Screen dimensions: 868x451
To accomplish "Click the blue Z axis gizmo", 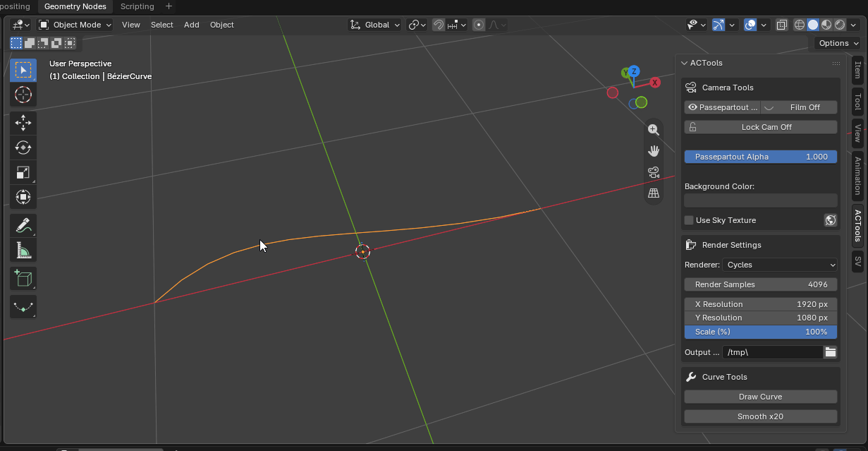I will tap(634, 71).
